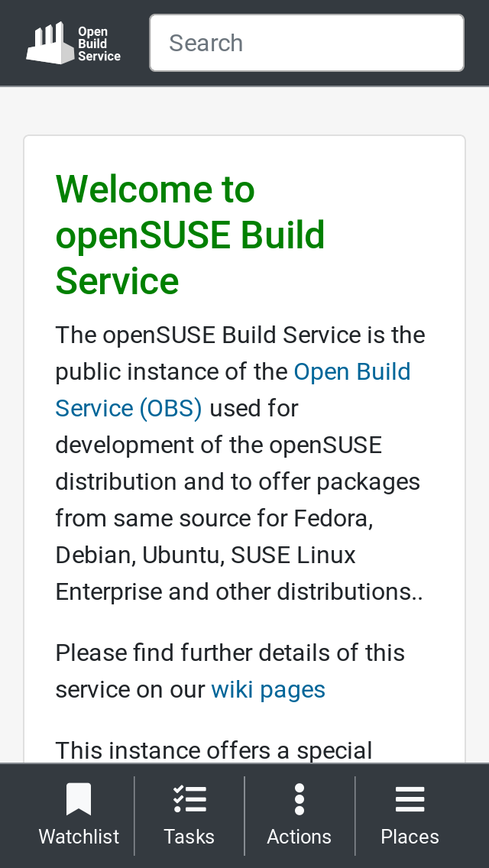Click the "Open Build Service" header logo text
This screenshot has width=489, height=868.
(99, 44)
